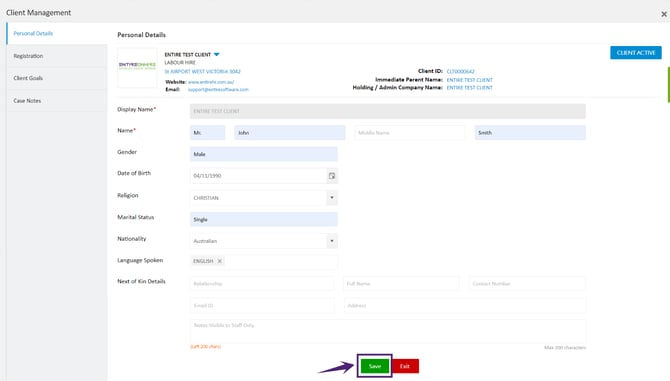
Task: Click the Personal Details heading
Action: click(x=141, y=35)
